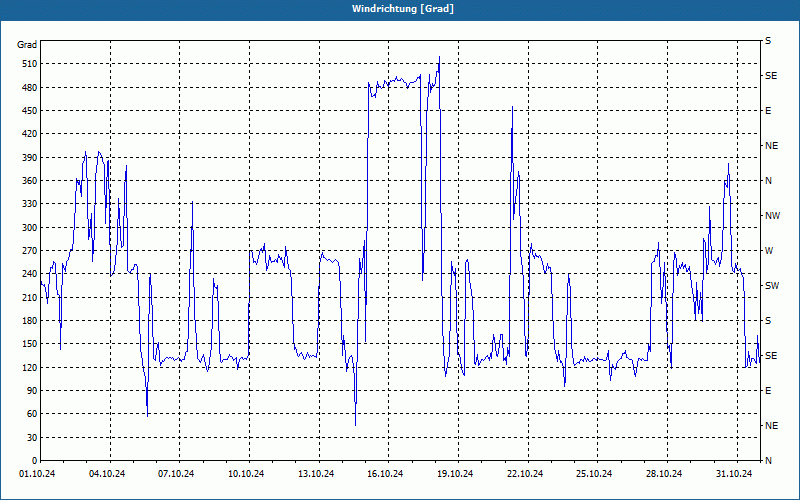Pick the 10.10.24 date label

246,474
